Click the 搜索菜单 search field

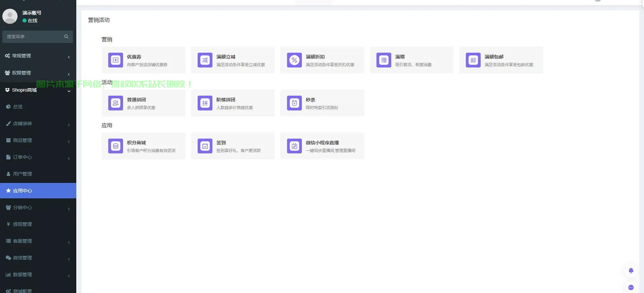click(x=34, y=37)
